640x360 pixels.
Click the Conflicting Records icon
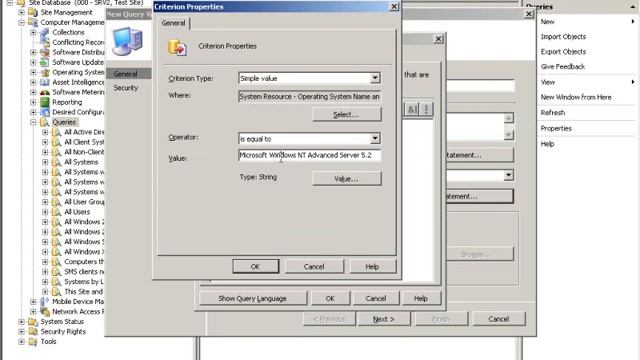click(x=45, y=42)
